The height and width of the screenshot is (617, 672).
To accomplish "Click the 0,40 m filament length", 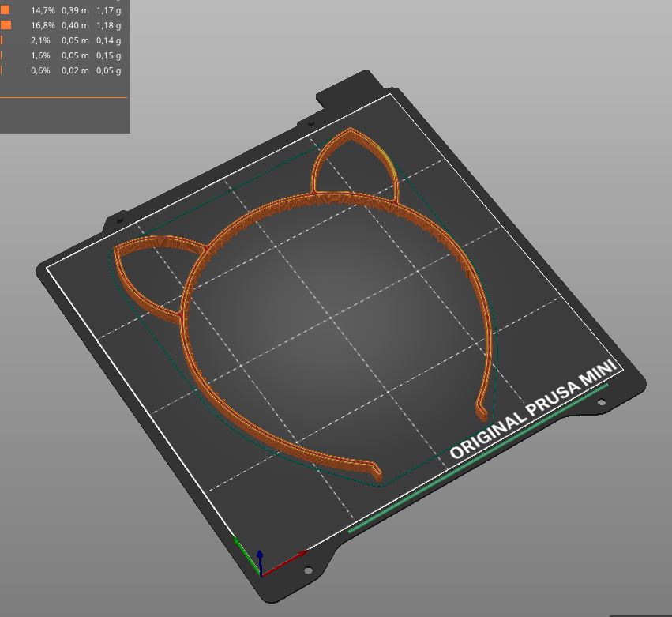I will click(76, 25).
